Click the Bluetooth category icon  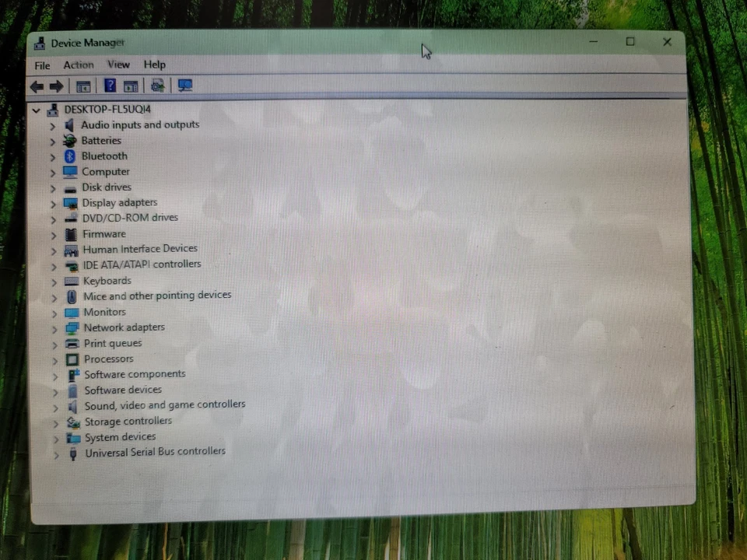click(x=70, y=156)
